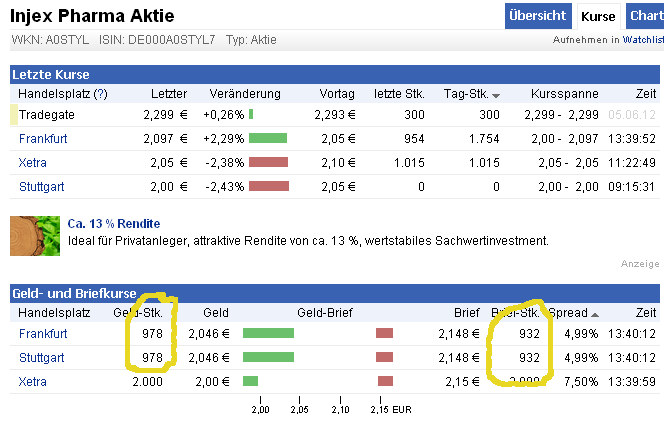The image size is (664, 432).
Task: Open Tradegate in the Letzte Kurse table
Action: (x=46, y=114)
